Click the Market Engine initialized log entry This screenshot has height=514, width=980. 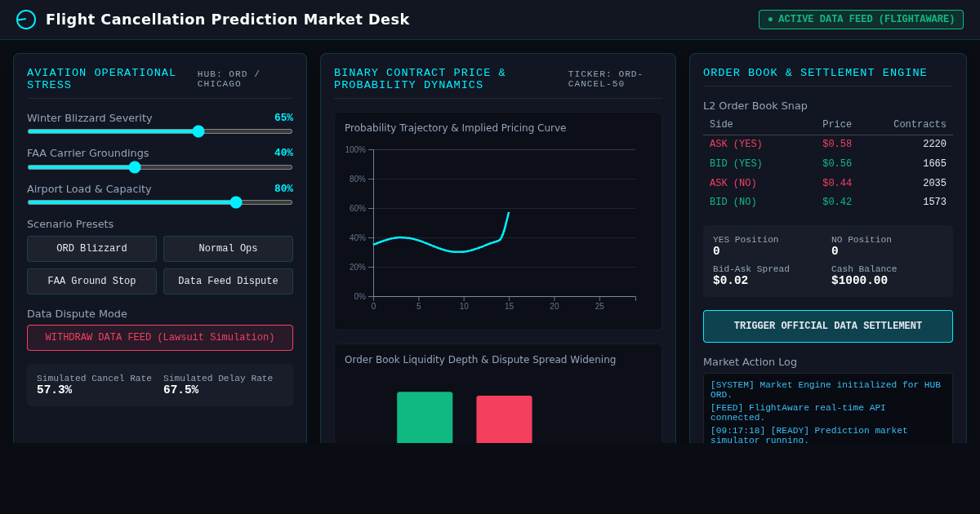pyautogui.click(x=825, y=390)
